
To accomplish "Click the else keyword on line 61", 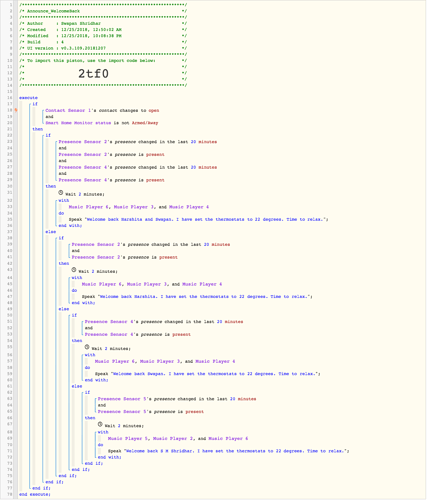I will tap(77, 386).
